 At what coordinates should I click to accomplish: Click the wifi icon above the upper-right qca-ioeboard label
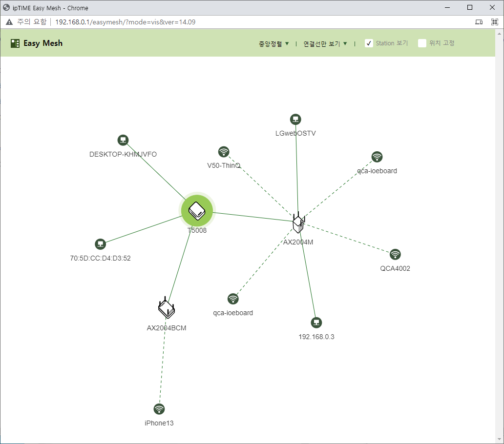[377, 157]
